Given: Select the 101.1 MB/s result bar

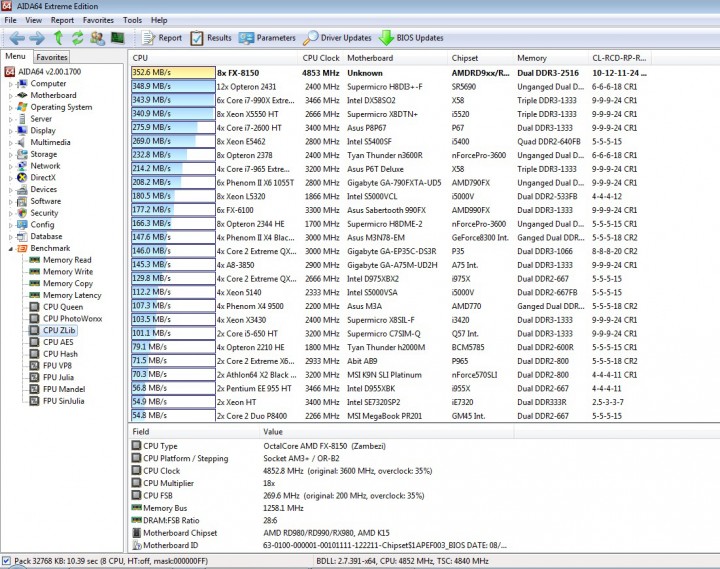Looking at the screenshot, I should pyautogui.click(x=173, y=333).
